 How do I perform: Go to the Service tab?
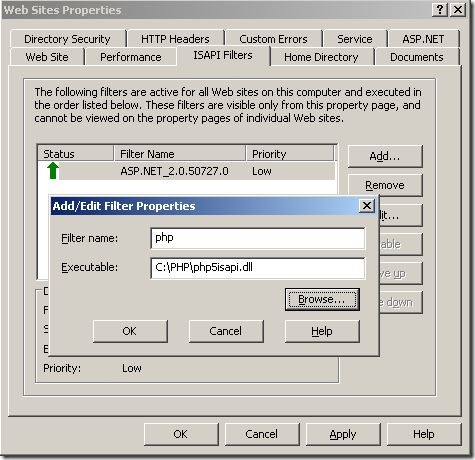(x=355, y=39)
